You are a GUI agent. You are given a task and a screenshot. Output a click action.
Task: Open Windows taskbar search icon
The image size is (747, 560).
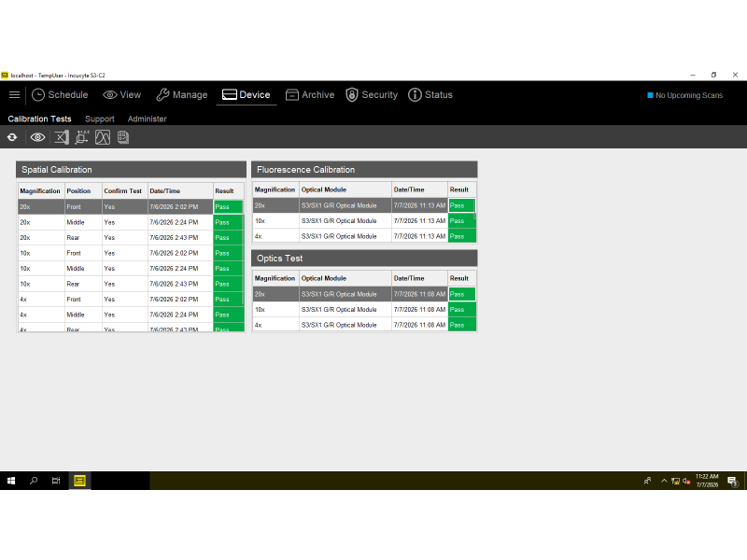click(x=34, y=481)
